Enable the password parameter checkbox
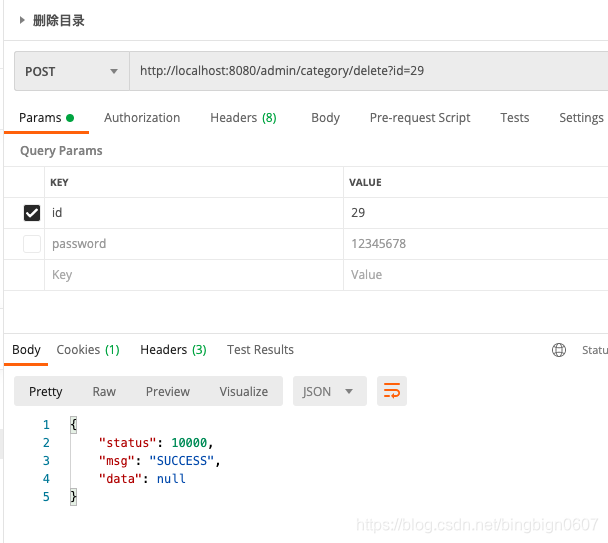The width and height of the screenshot is (608, 543). click(x=32, y=244)
